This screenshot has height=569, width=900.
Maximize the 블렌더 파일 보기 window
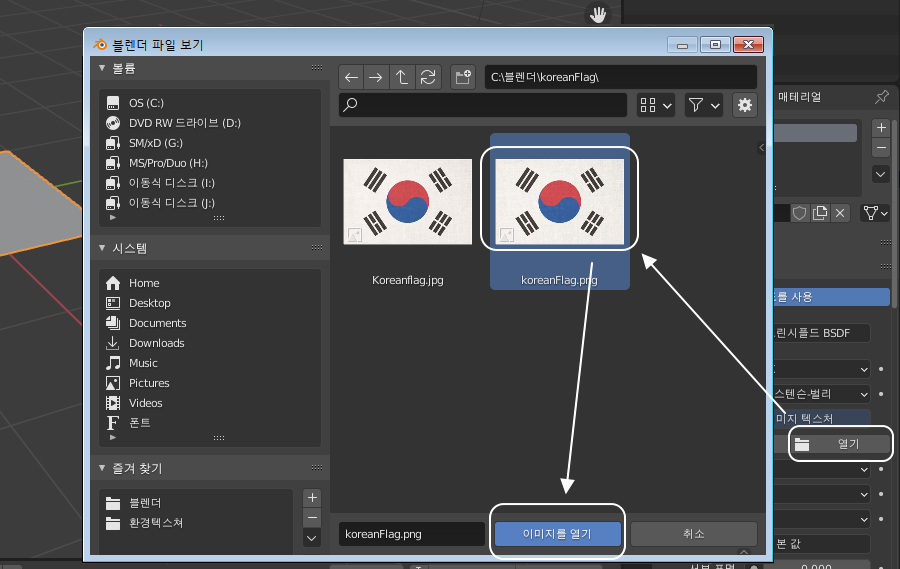(x=715, y=45)
